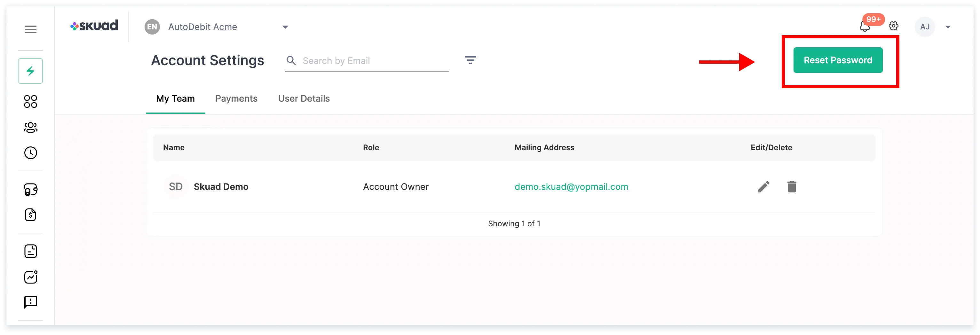980x335 pixels.
Task: Click the Role column header
Action: pos(371,148)
